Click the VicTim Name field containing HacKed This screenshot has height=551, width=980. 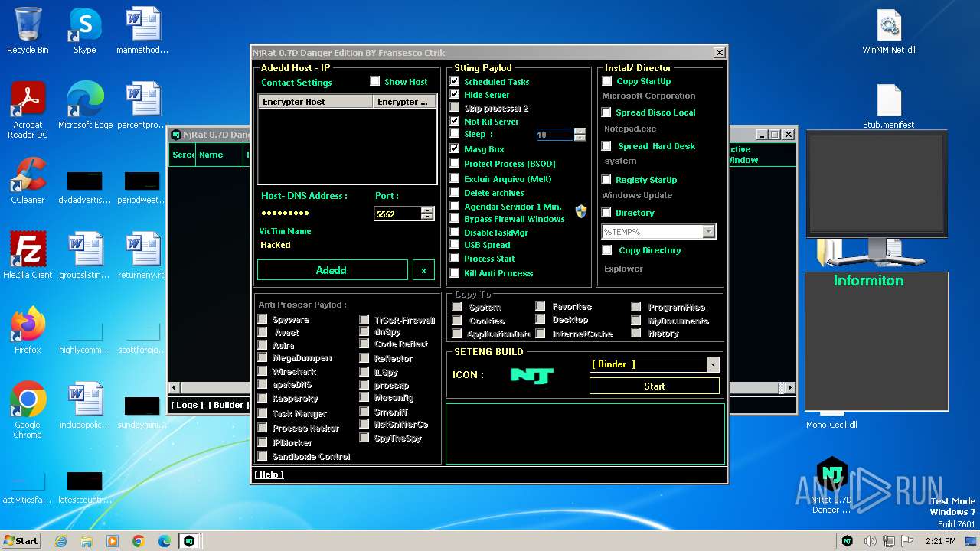click(x=312, y=245)
